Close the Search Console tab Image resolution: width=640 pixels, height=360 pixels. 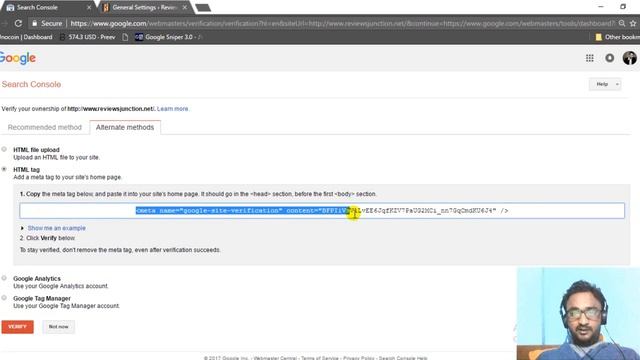point(89,7)
